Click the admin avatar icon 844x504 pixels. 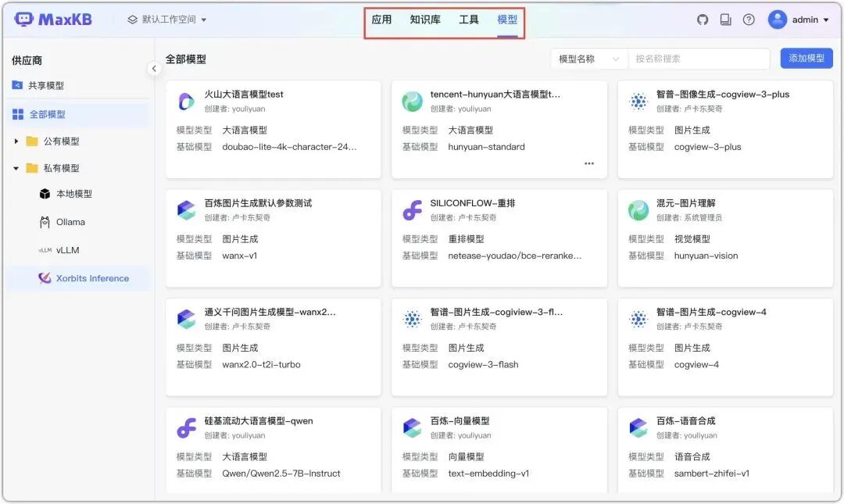point(778,20)
